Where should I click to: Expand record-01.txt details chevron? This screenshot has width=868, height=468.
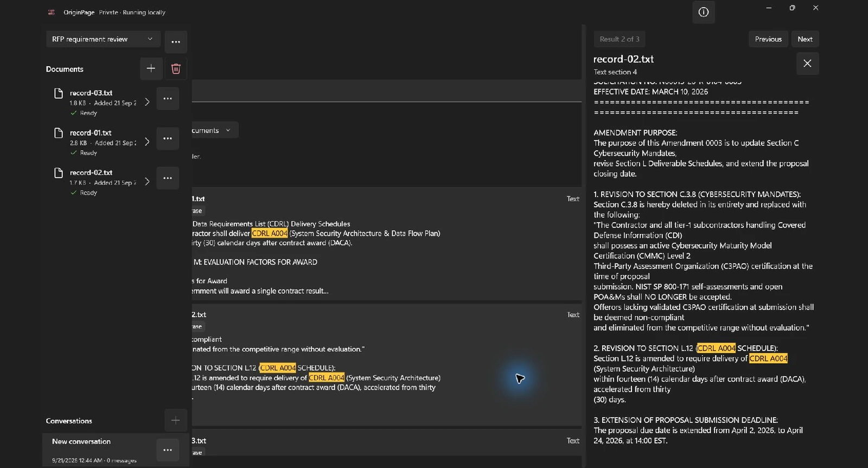[x=147, y=142]
